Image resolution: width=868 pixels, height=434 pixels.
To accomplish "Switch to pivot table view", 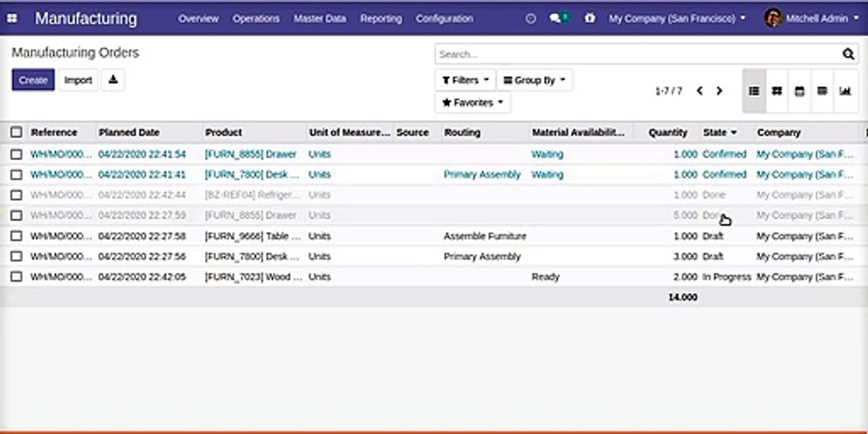I will 822,91.
